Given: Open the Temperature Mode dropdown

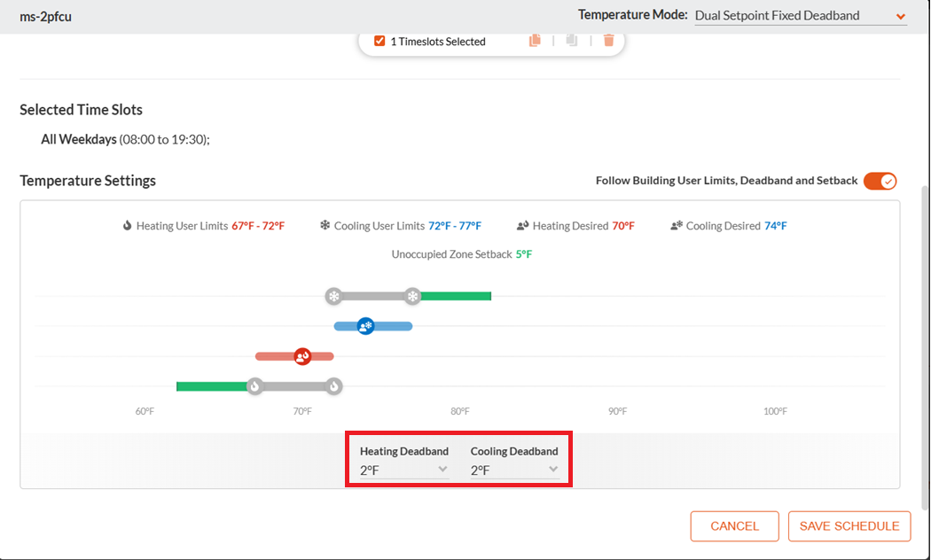Looking at the screenshot, I should [801, 15].
